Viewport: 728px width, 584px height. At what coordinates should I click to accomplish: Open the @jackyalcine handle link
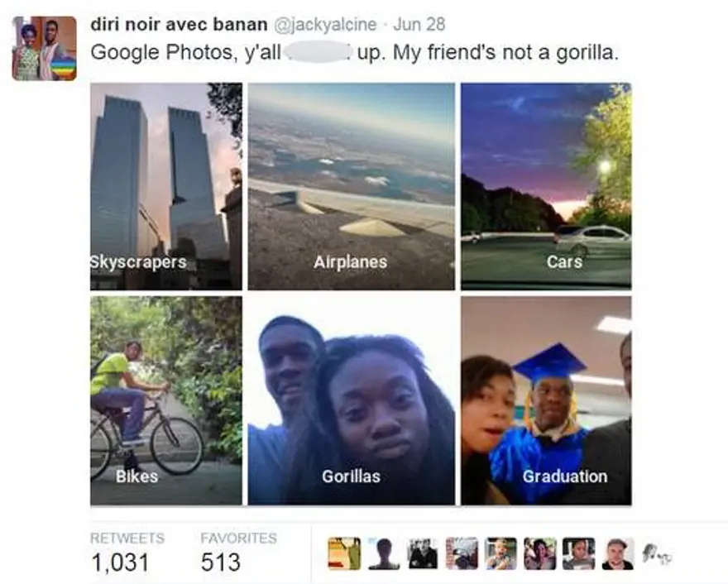point(325,24)
